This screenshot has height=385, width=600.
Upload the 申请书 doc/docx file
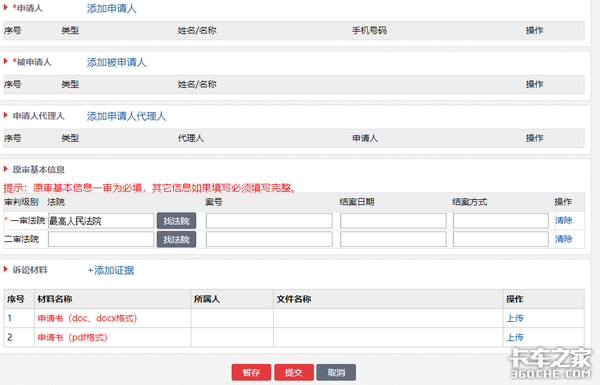click(515, 318)
